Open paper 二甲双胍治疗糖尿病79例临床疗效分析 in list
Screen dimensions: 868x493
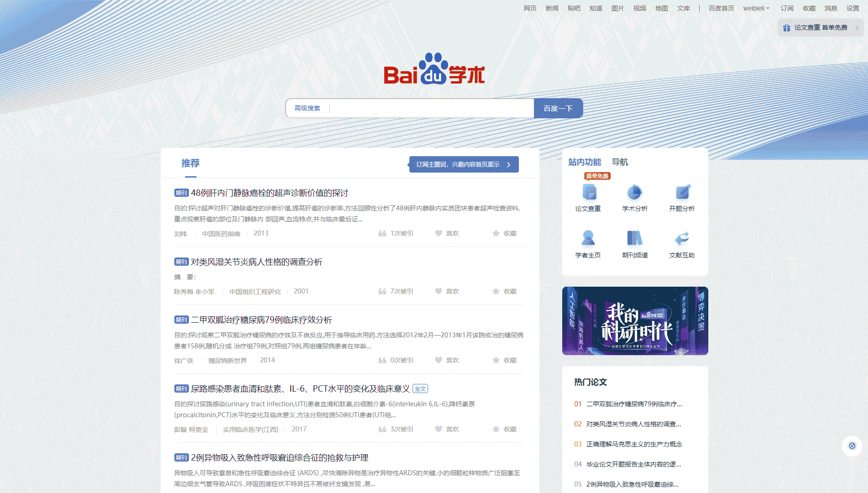click(x=261, y=320)
